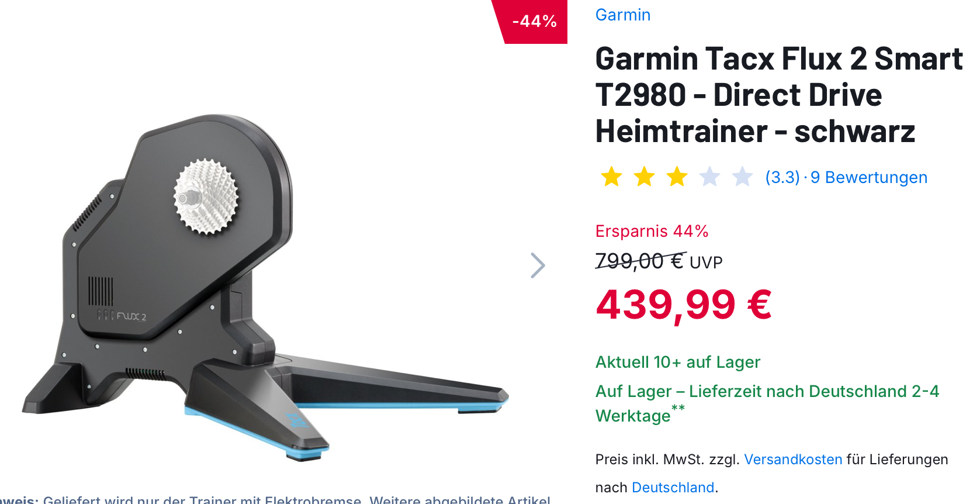Click the Tacx Flux 2 trainer product image
The width and height of the screenshot is (980, 504).
(x=266, y=286)
